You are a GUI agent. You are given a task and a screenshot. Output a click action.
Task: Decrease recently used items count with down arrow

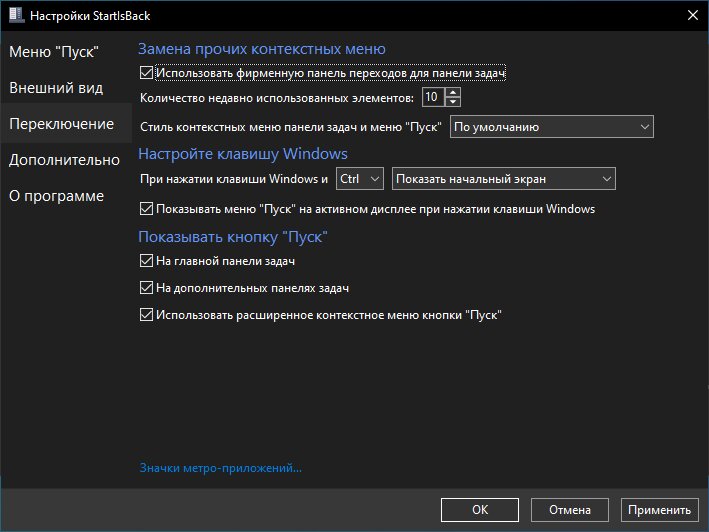pos(453,102)
